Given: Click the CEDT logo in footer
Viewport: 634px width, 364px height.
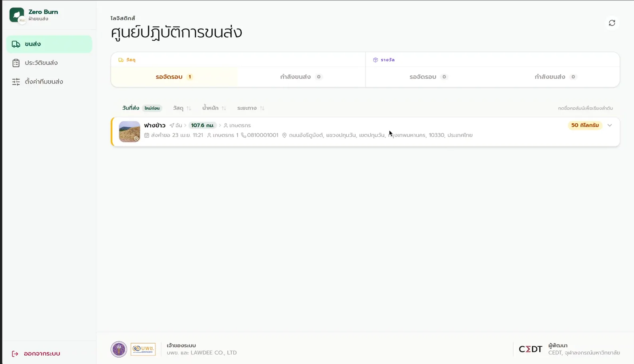Looking at the screenshot, I should coord(530,349).
